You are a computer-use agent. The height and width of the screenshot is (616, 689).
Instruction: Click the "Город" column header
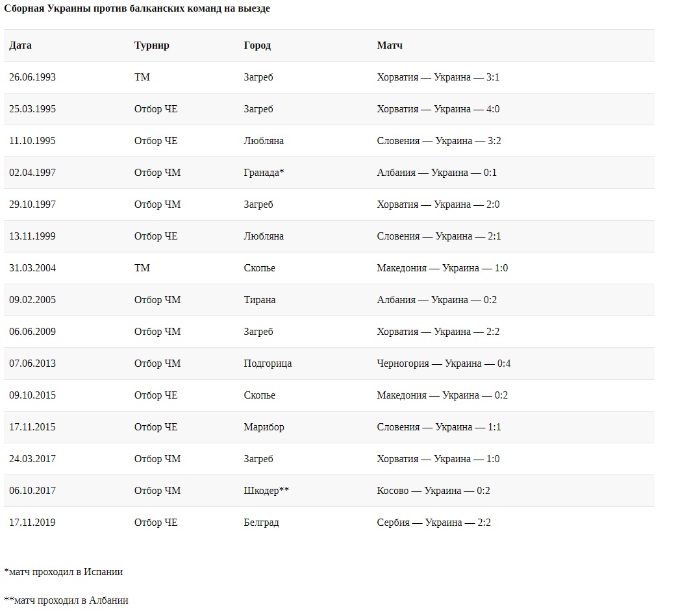pyautogui.click(x=257, y=45)
